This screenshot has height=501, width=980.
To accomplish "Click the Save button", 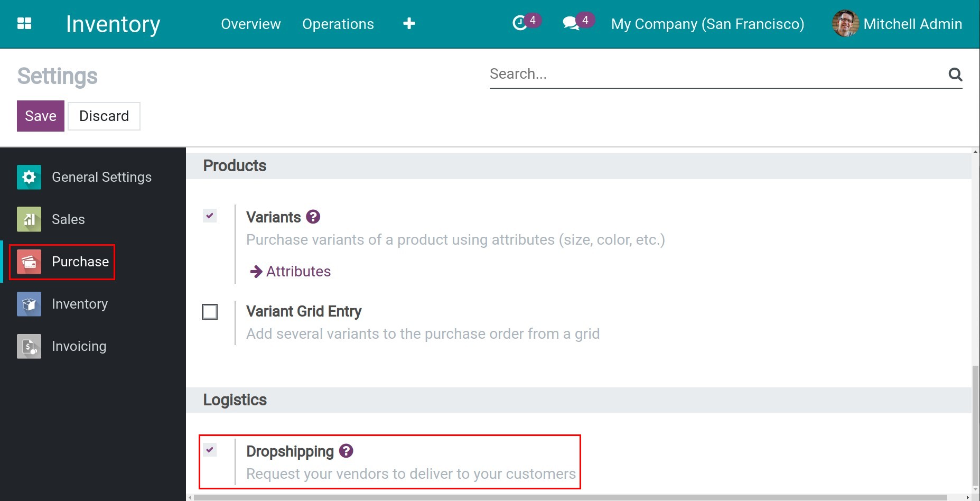I will pos(41,116).
